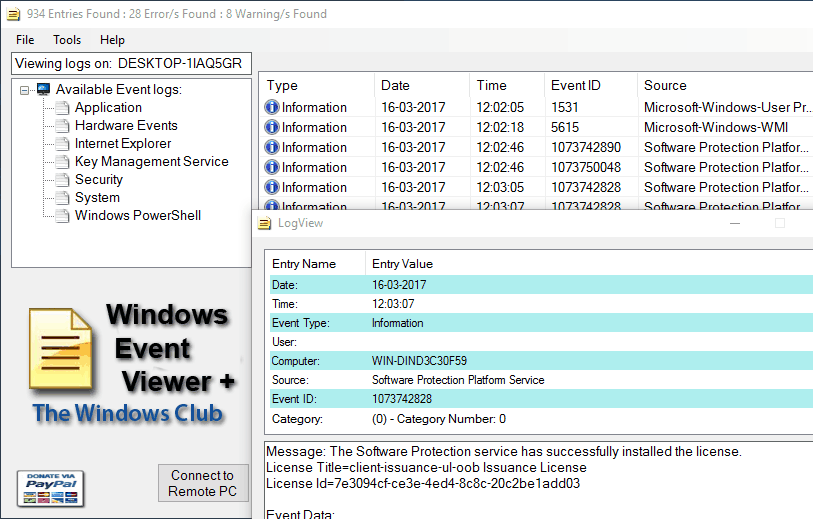
Task: Select the Hardware Events log
Action: click(x=126, y=125)
